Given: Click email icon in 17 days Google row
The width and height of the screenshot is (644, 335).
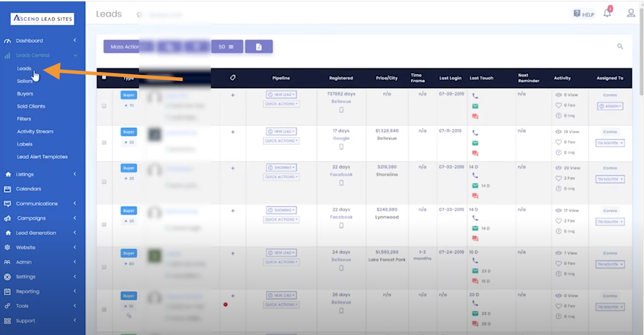Looking at the screenshot, I should 475,143.
